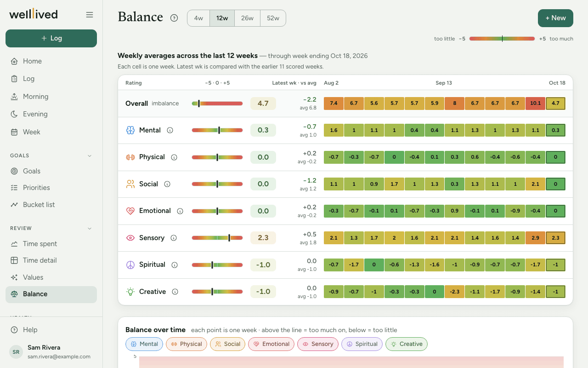Open Values in the sidebar
The height and width of the screenshot is (368, 588).
51,277
